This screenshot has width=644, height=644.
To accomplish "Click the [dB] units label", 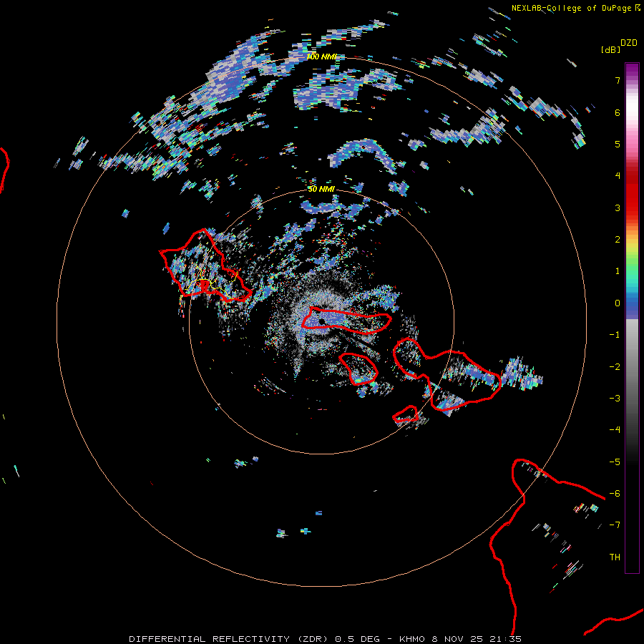I will [x=610, y=49].
